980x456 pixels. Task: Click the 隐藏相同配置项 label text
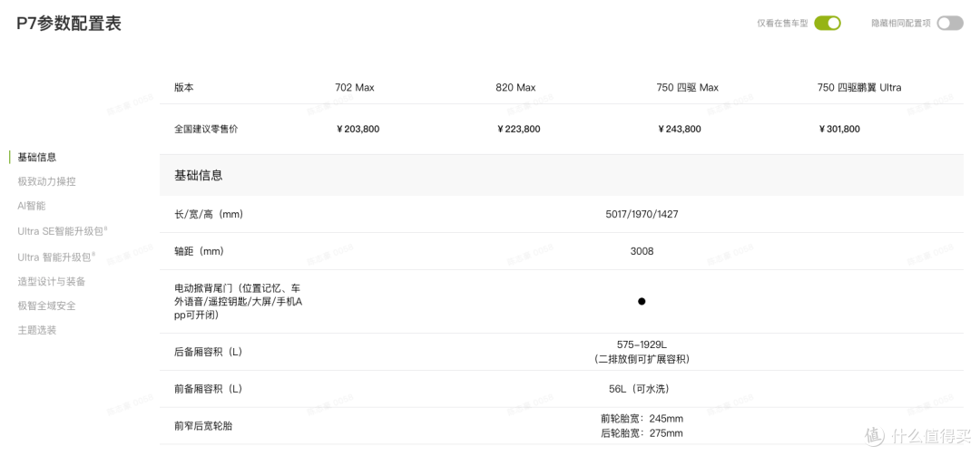901,23
